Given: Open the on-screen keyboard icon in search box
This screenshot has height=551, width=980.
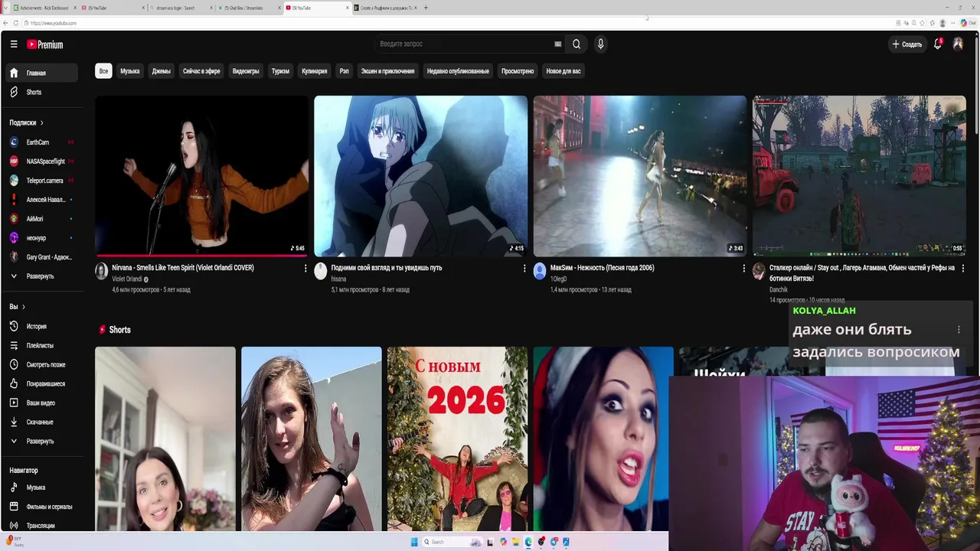Looking at the screenshot, I should [558, 44].
